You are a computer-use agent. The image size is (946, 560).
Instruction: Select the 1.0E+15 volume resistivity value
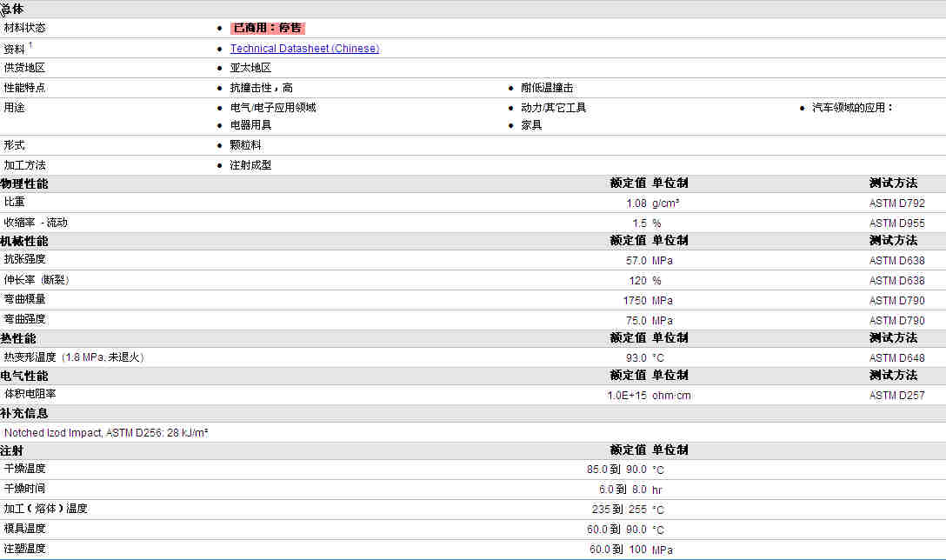coord(627,396)
